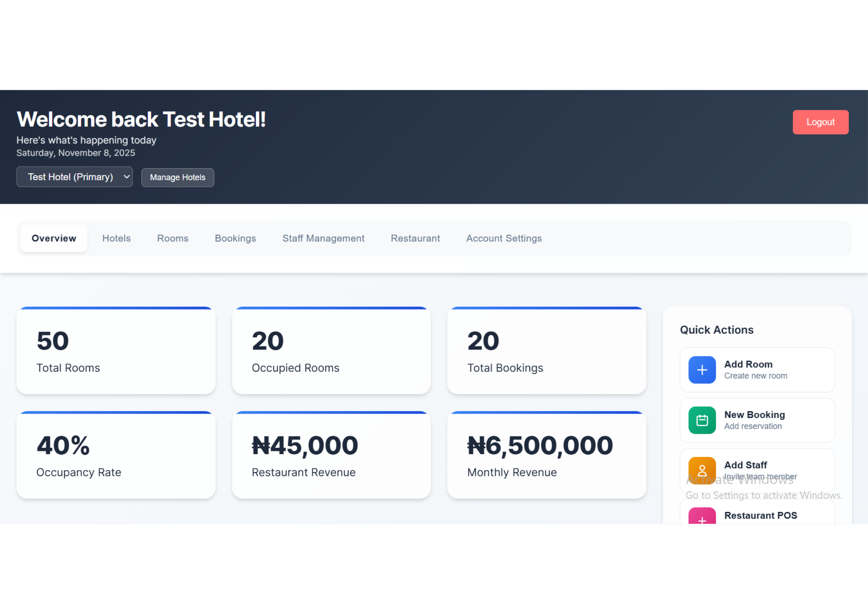868x614 pixels.
Task: Select the Add Staff person icon
Action: coord(702,470)
